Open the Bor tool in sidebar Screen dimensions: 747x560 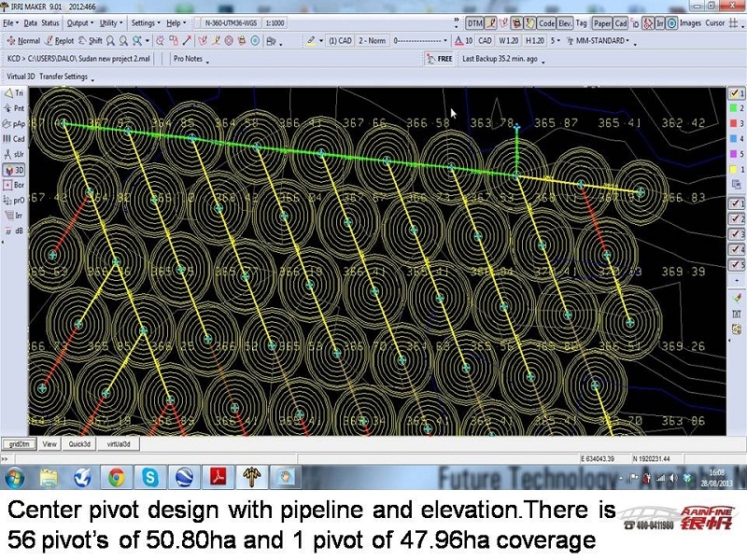coord(14,186)
